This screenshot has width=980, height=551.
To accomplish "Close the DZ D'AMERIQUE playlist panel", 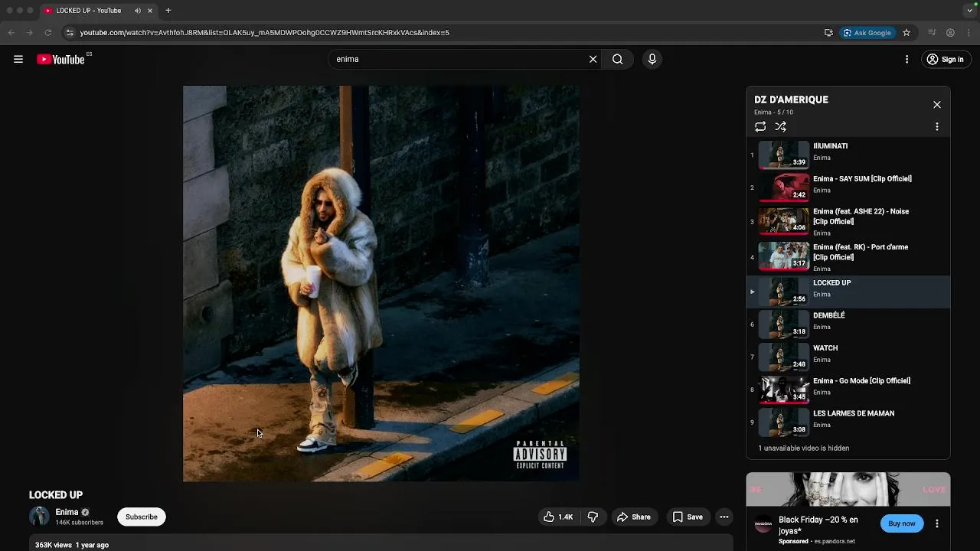I will (936, 105).
